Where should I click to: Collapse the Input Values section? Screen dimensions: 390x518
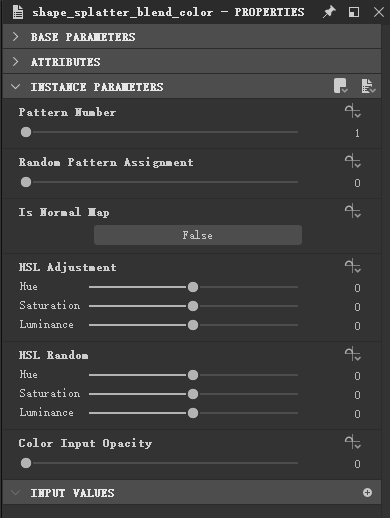(15, 493)
